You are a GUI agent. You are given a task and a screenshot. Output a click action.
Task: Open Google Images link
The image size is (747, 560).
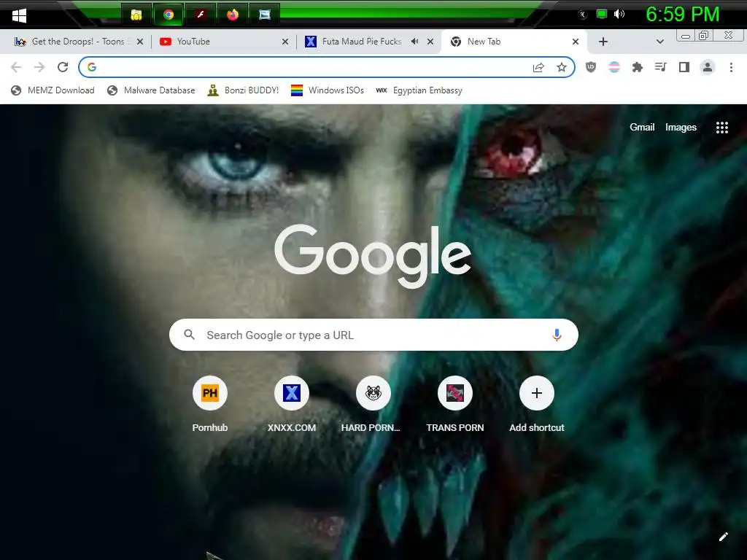point(681,127)
